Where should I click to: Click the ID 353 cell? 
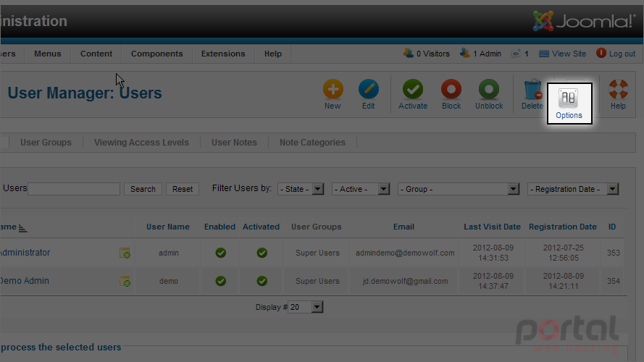point(613,253)
